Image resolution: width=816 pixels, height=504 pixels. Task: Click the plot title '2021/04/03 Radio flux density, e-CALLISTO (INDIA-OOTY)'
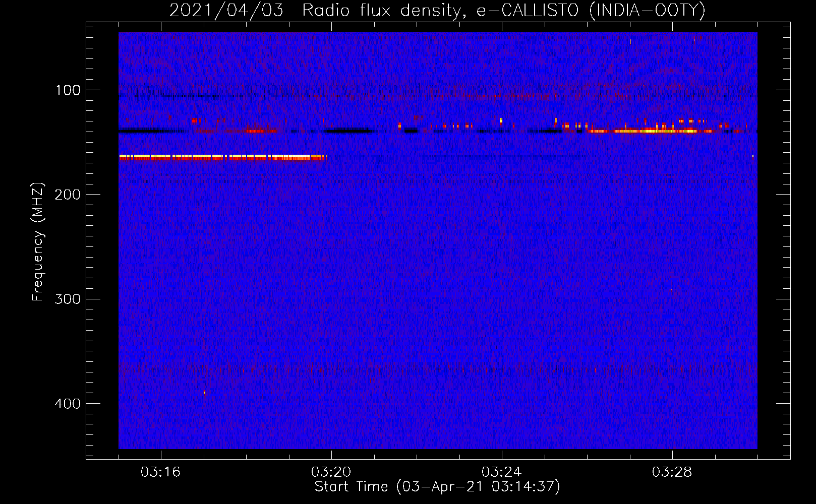(x=437, y=10)
